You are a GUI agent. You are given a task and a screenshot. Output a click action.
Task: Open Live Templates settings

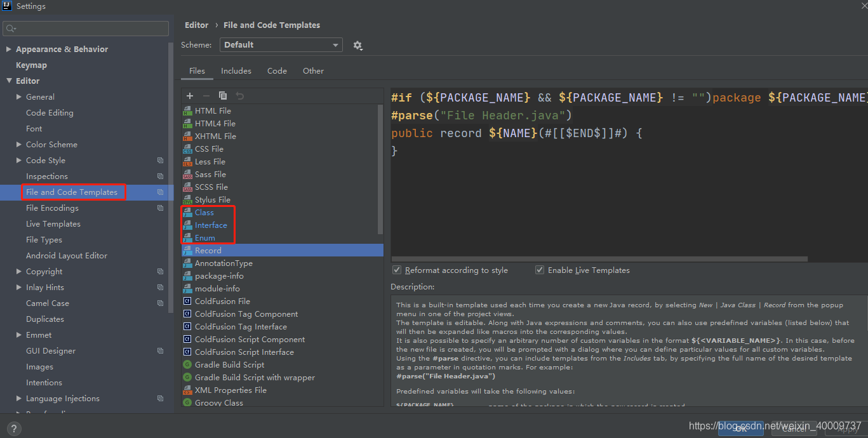(x=53, y=224)
